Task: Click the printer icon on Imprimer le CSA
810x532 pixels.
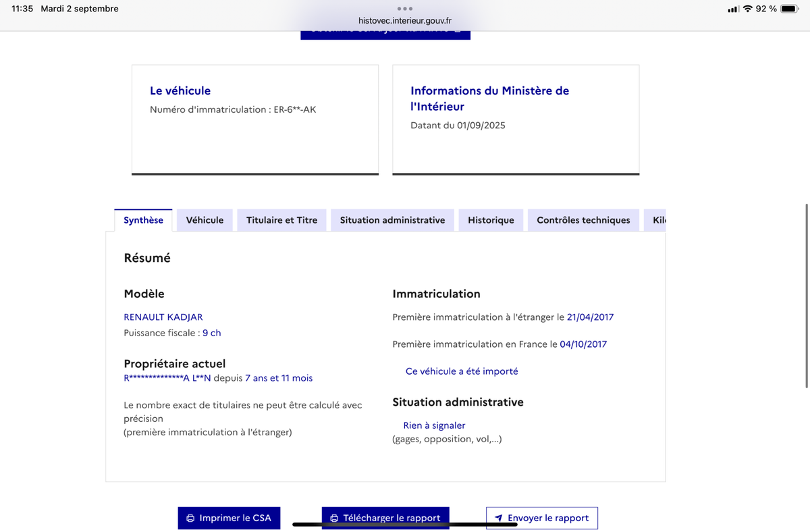Action: tap(190, 518)
